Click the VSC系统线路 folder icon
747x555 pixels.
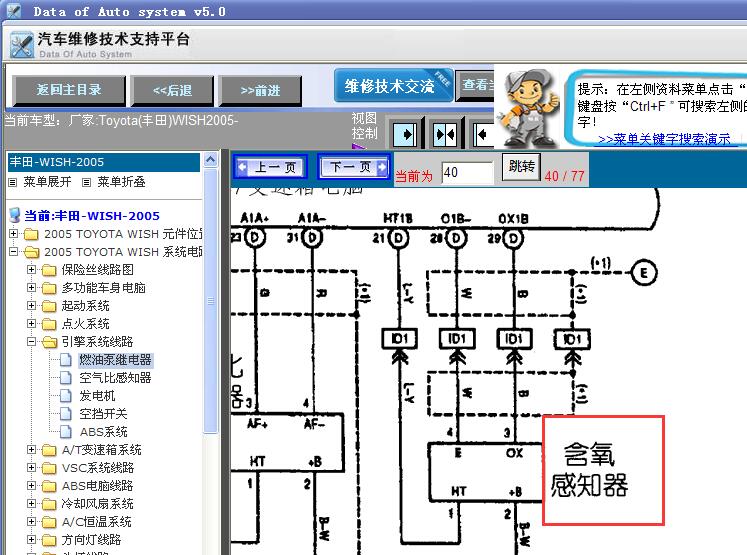pyautogui.click(x=49, y=468)
